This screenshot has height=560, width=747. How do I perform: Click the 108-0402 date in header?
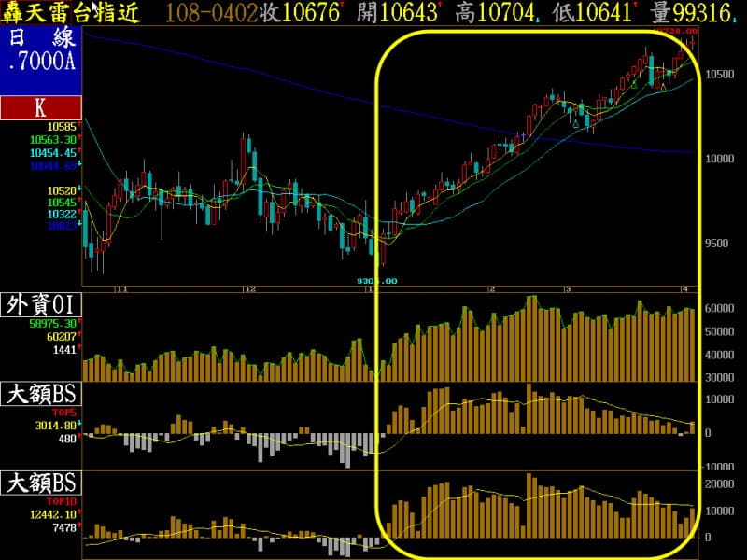(x=210, y=13)
